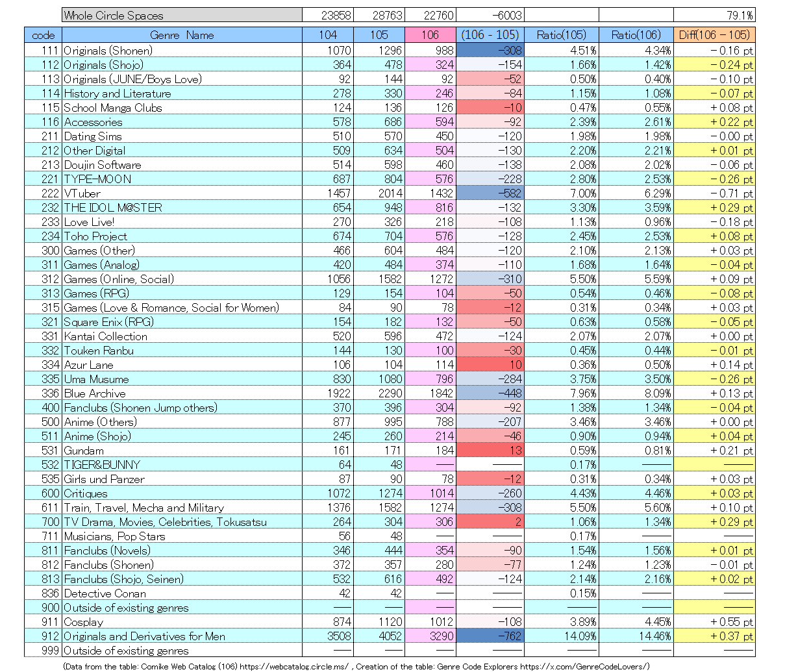Viewport: 796px width, 672px height.
Task: Click the "(106 - 105)" column header
Action: click(x=490, y=35)
